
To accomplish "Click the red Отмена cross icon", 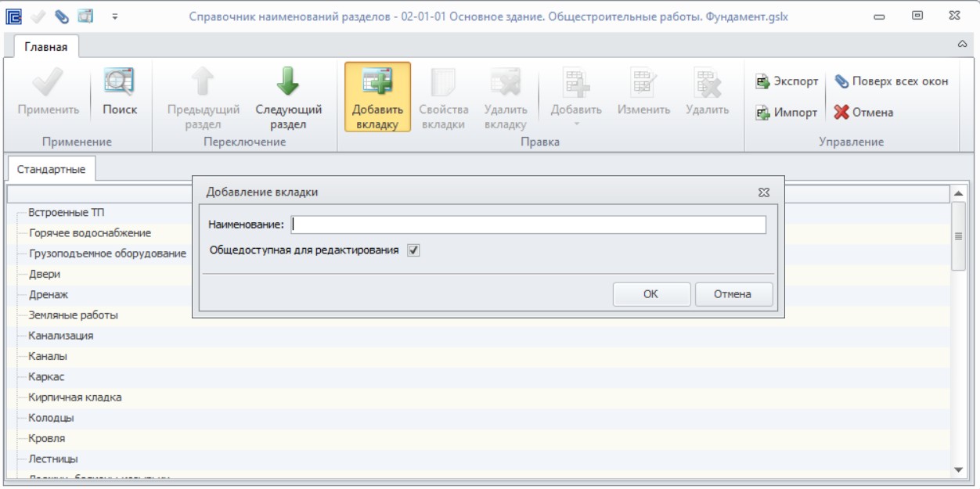I will pyautogui.click(x=841, y=113).
